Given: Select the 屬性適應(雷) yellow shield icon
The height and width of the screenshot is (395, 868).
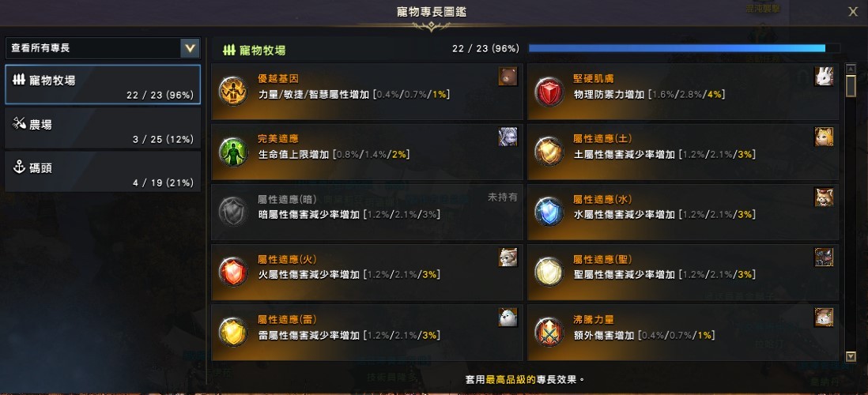Looking at the screenshot, I should 233,332.
